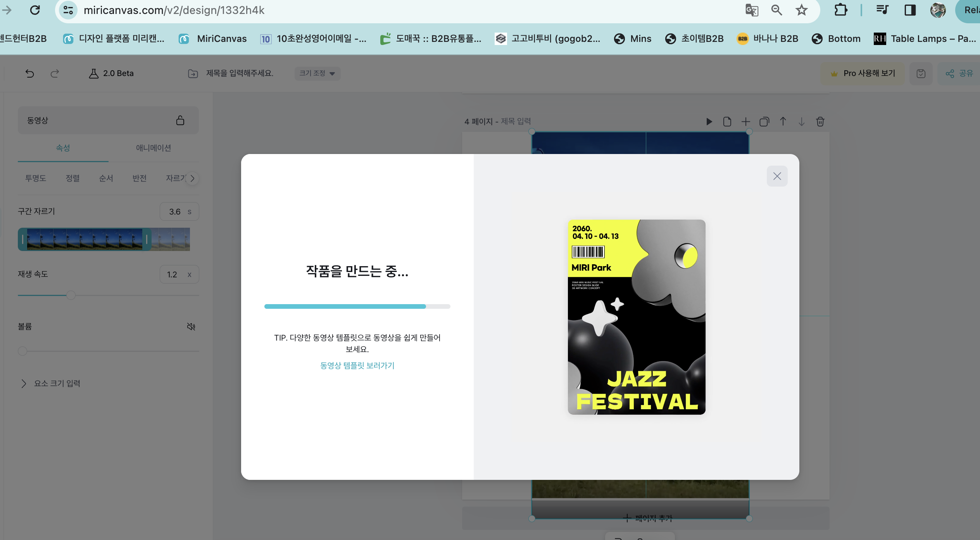The image size is (980, 540).
Task: Open the 도매꾹 :: B2B유통플... bookmark
Action: click(x=431, y=39)
